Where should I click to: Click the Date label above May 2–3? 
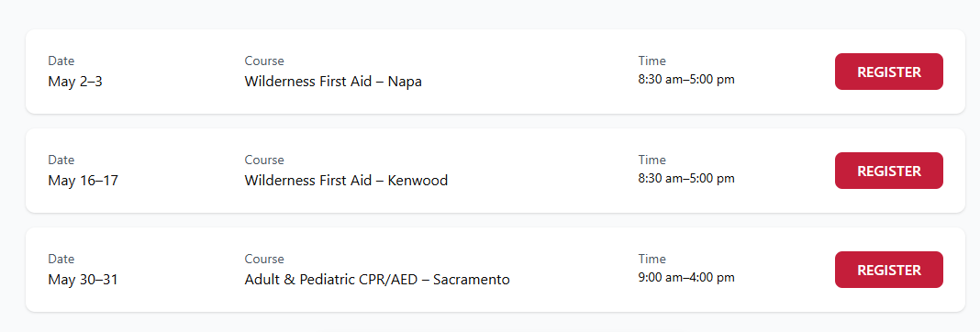61,61
